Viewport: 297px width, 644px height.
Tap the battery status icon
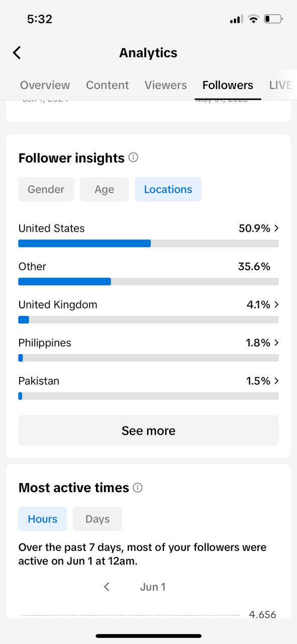[x=273, y=19]
